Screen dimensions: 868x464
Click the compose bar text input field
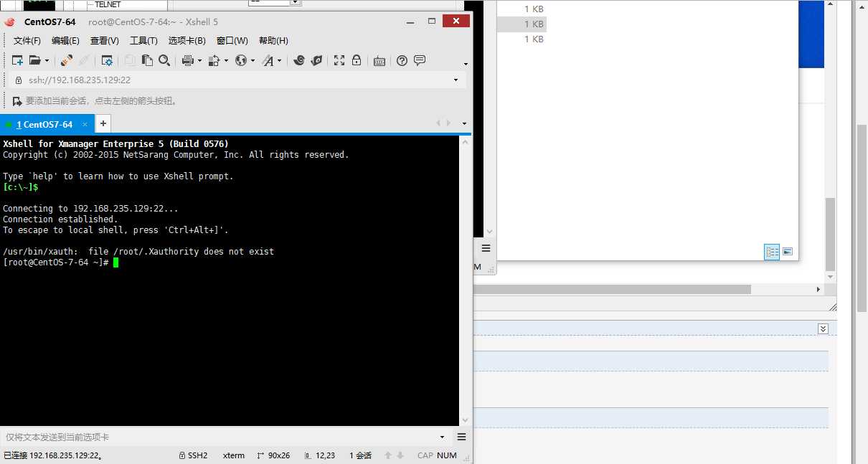click(x=219, y=437)
